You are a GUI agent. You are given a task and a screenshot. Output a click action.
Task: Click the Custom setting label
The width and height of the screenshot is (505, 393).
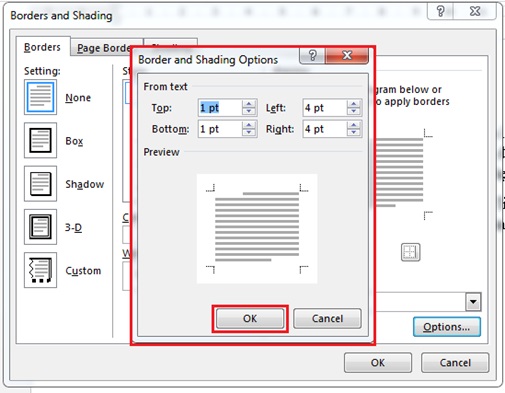pos(83,271)
